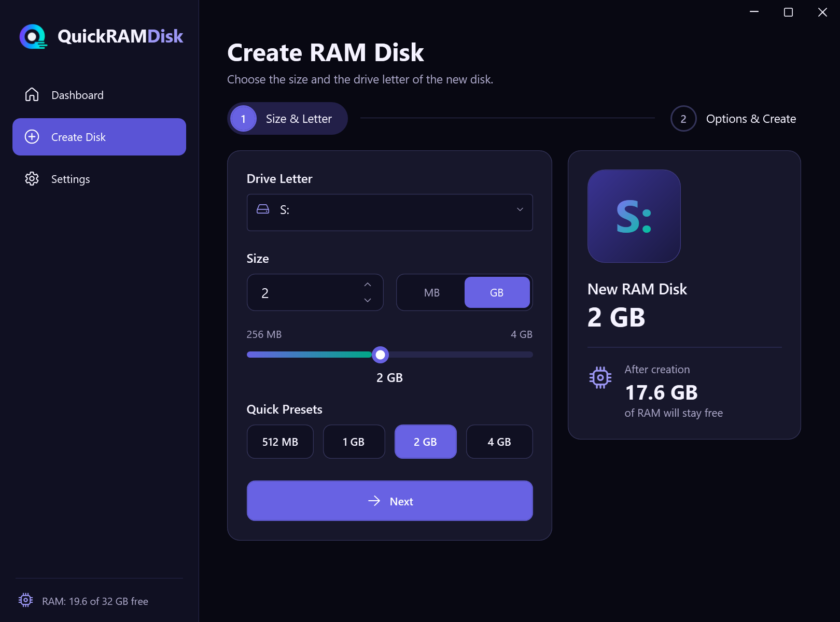840x622 pixels.
Task: Click the Settings gear icon
Action: (x=32, y=179)
